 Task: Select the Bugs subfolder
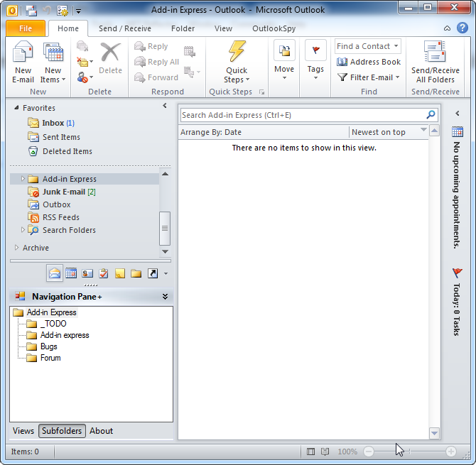[x=42, y=346]
